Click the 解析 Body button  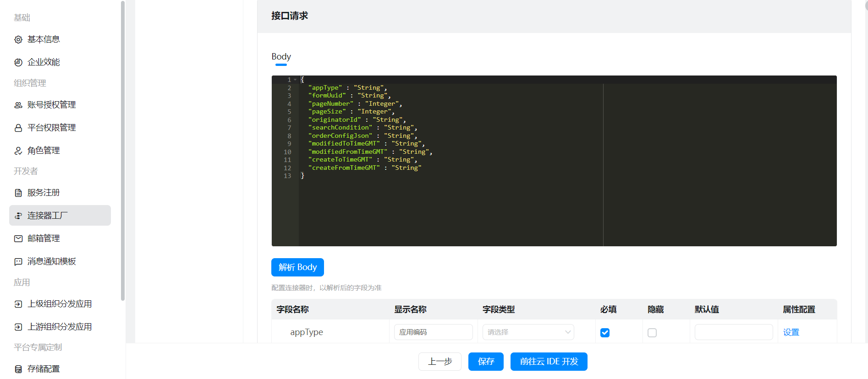297,267
